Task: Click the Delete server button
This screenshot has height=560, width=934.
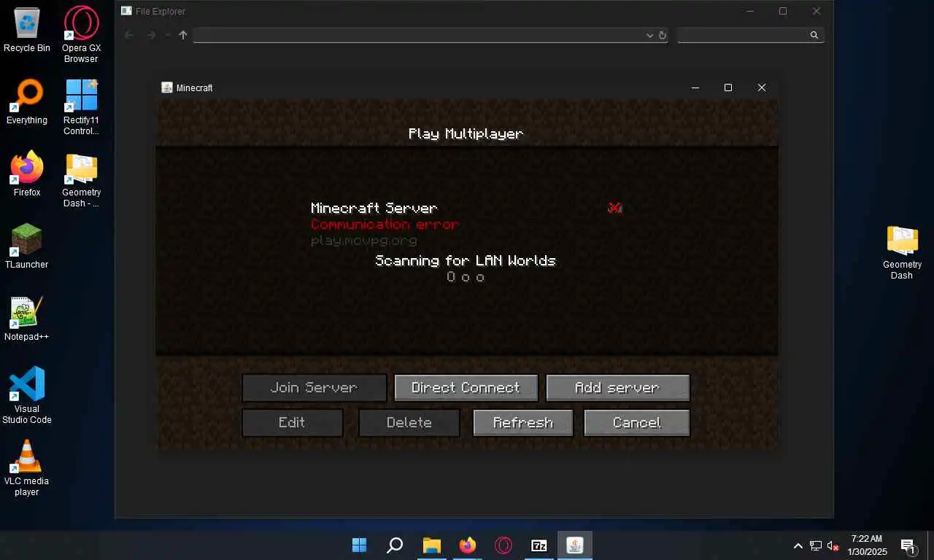Action: 409,423
